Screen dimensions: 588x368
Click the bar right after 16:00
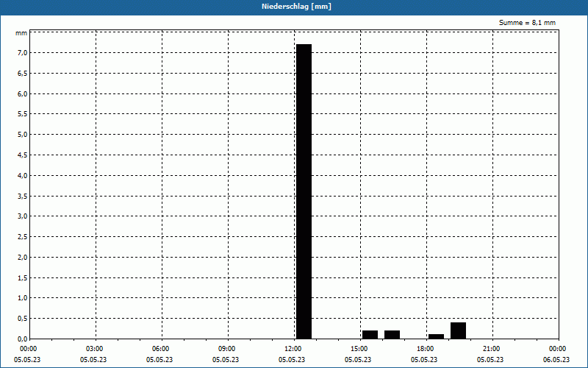[x=392, y=335]
